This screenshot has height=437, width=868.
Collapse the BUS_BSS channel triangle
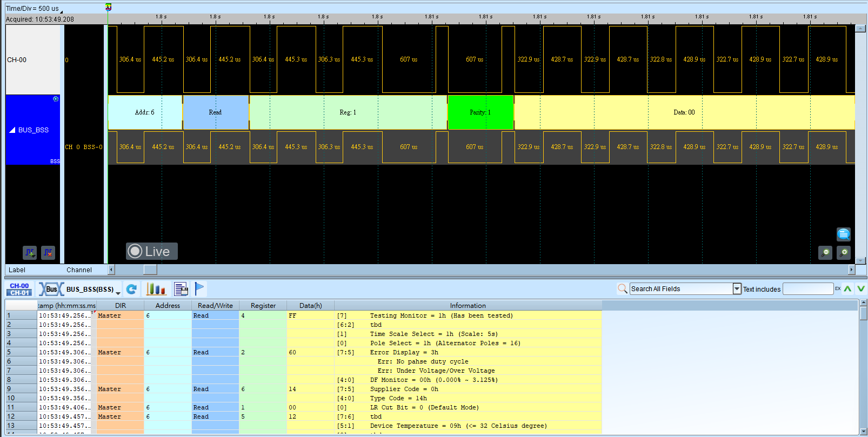tap(12, 130)
